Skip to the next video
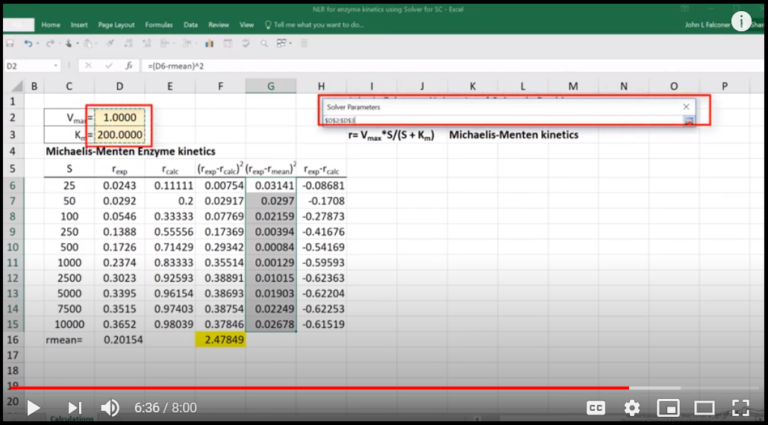 [x=74, y=407]
